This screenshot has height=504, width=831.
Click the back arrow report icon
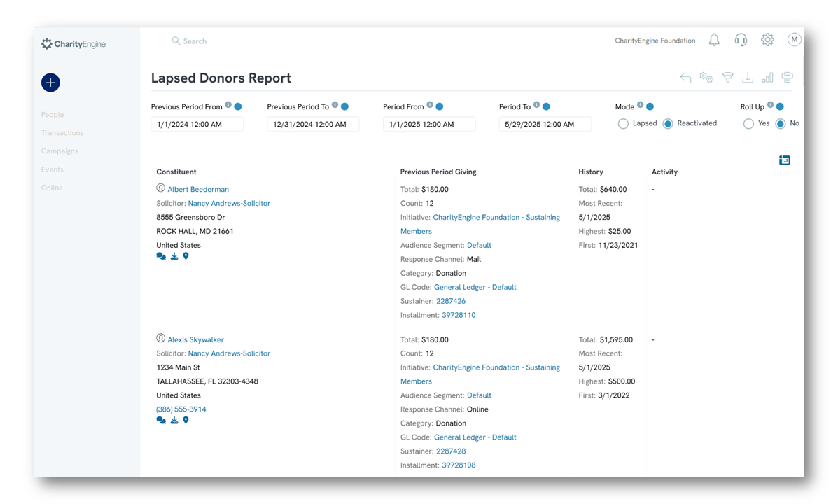(x=685, y=78)
